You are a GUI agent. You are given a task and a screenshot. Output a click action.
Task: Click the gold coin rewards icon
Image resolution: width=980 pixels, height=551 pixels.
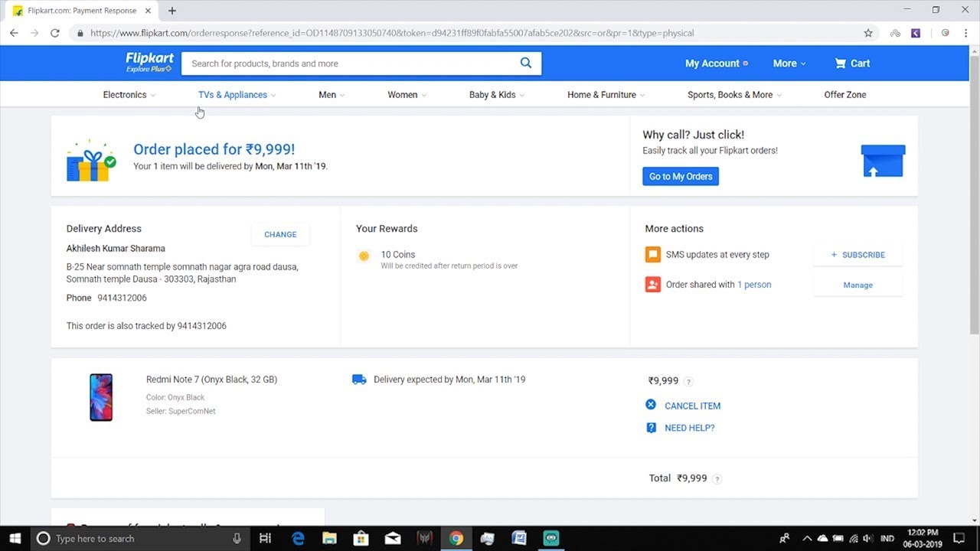[364, 256]
